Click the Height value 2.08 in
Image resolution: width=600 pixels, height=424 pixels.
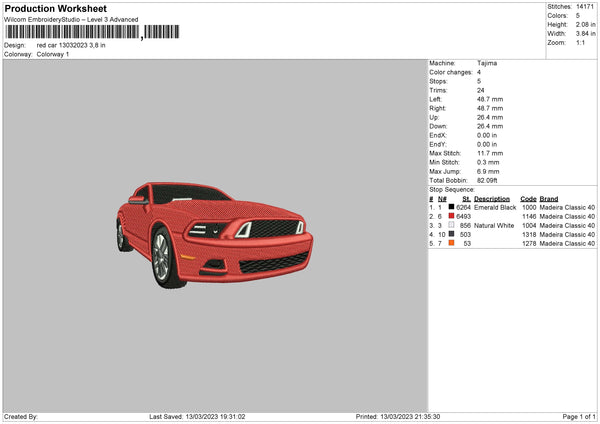(x=585, y=24)
